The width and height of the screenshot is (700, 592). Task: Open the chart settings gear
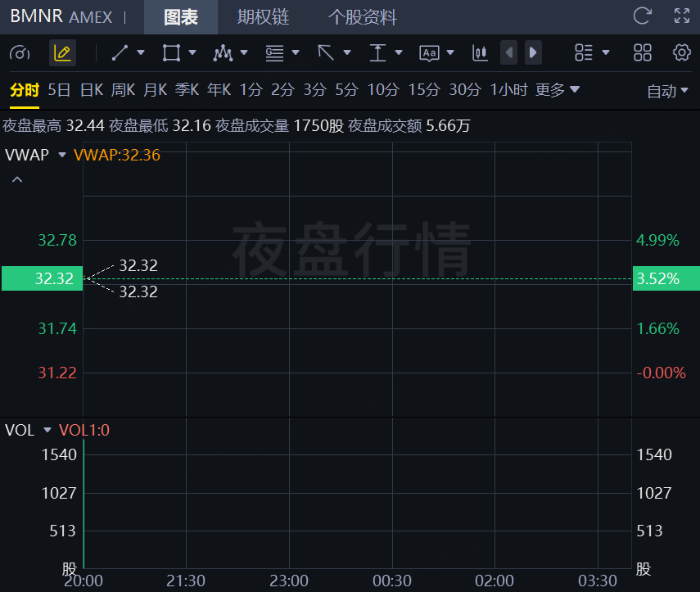[x=681, y=52]
